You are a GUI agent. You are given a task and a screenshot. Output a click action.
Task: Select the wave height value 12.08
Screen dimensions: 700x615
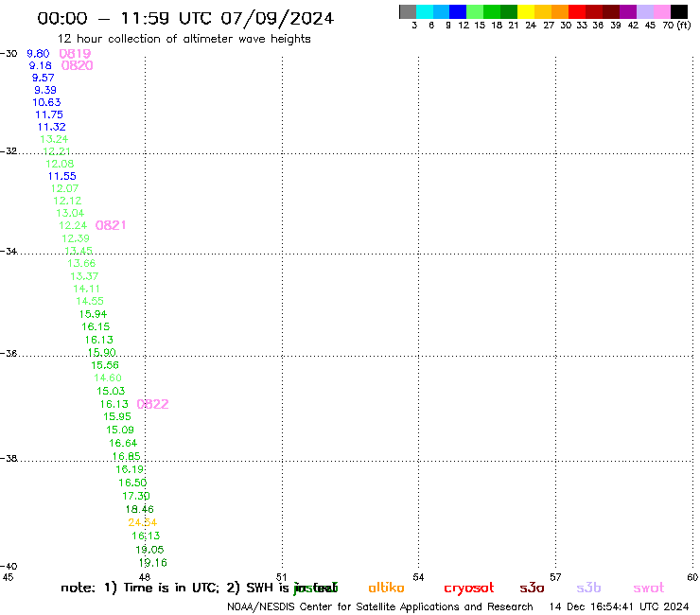(x=60, y=164)
